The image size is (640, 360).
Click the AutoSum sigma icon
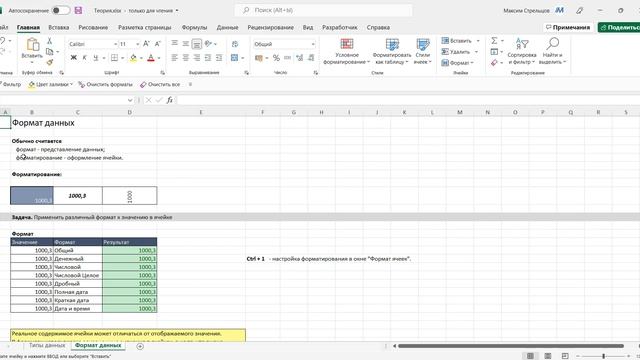coord(494,40)
